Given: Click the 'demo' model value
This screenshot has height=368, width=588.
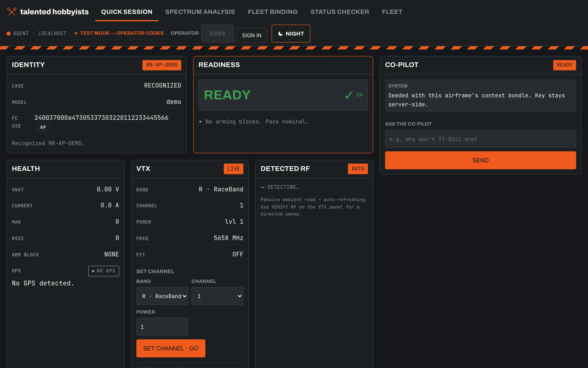Looking at the screenshot, I should click(x=174, y=102).
